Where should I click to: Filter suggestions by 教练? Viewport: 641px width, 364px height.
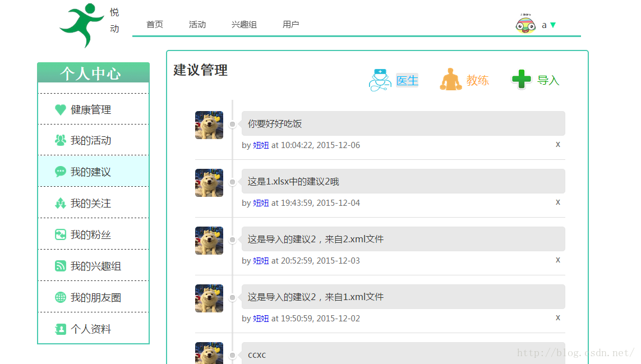[x=477, y=80]
